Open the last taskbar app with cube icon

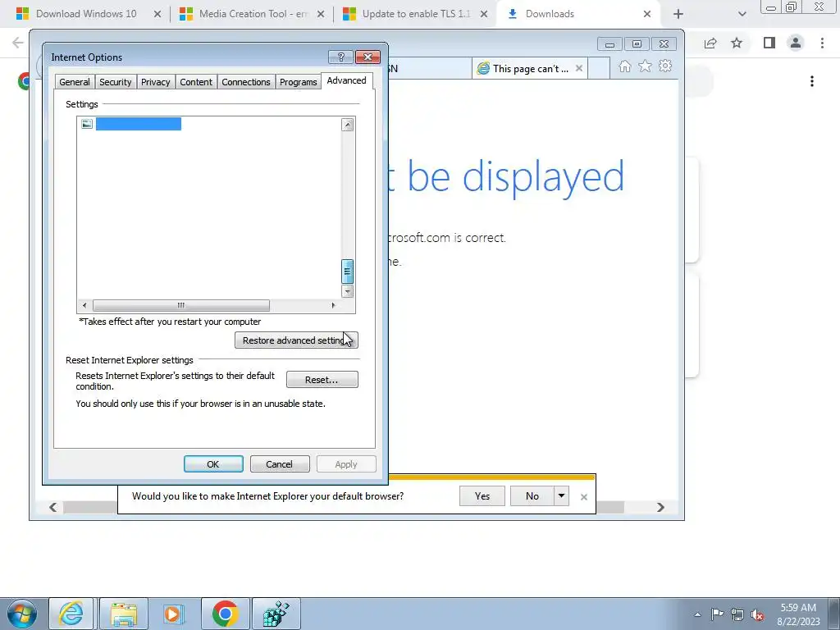coord(276,614)
